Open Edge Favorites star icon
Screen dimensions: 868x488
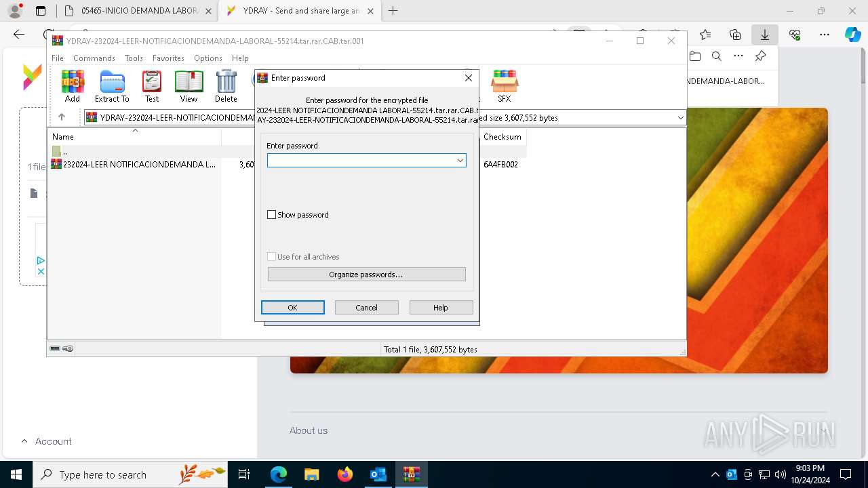click(x=705, y=35)
